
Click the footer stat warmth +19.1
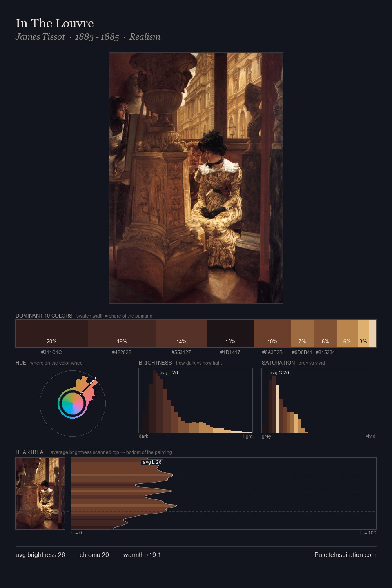[x=142, y=555]
